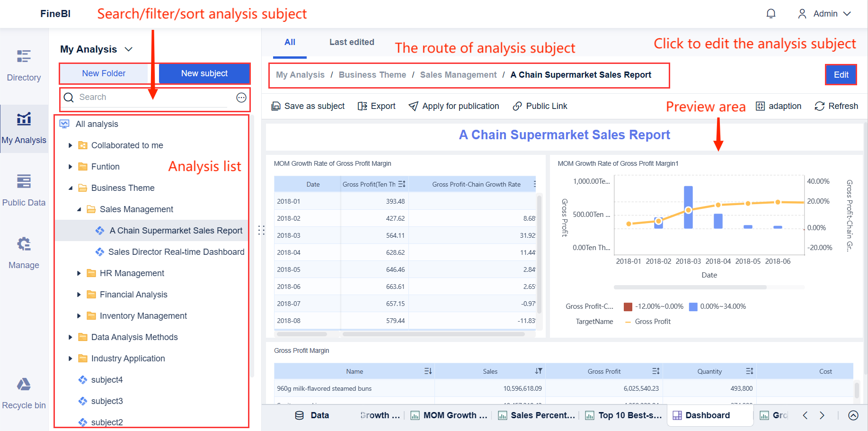Click the Edit button
This screenshot has width=868, height=431.
(841, 75)
